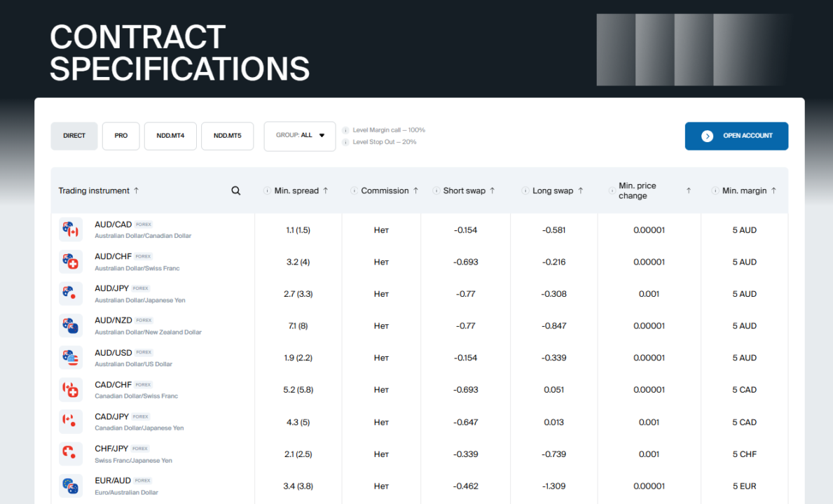Click the info icon beside Commission
The width and height of the screenshot is (833, 504).
[354, 190]
